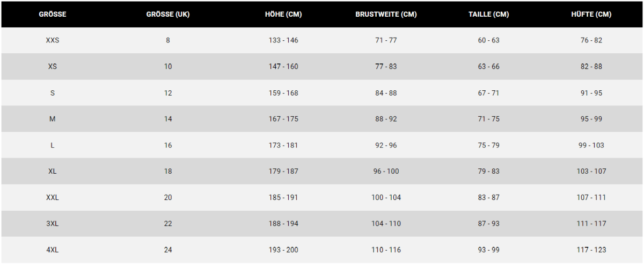Select waist value 83 - 87
This screenshot has width=644, height=264.
488,197
